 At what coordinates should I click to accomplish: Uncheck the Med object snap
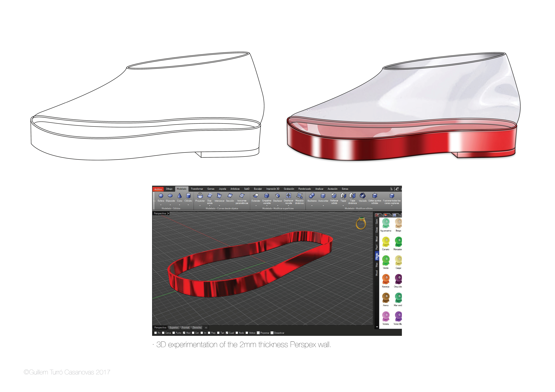click(184, 333)
